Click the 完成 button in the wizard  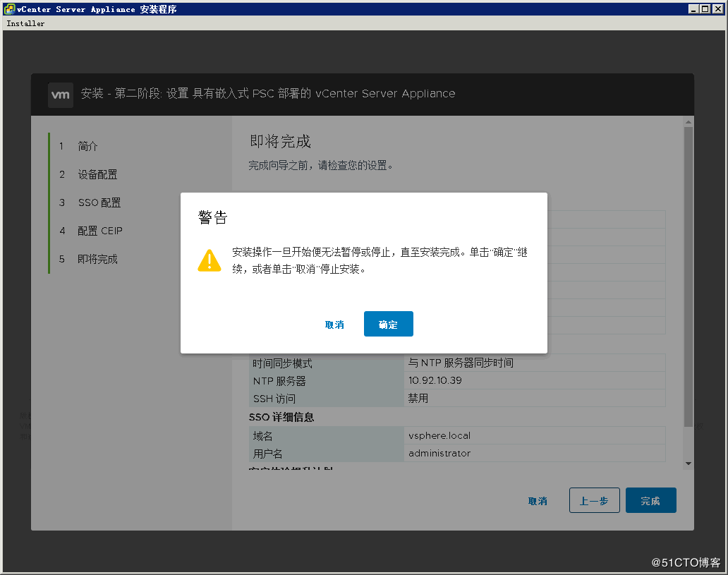[x=650, y=500]
